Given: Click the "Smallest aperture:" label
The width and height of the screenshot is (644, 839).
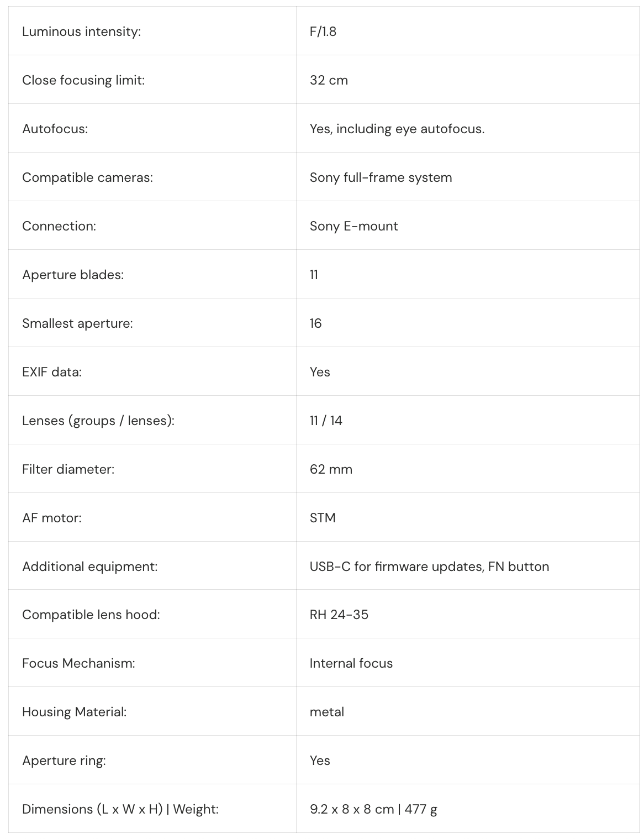Looking at the screenshot, I should click(x=77, y=323).
